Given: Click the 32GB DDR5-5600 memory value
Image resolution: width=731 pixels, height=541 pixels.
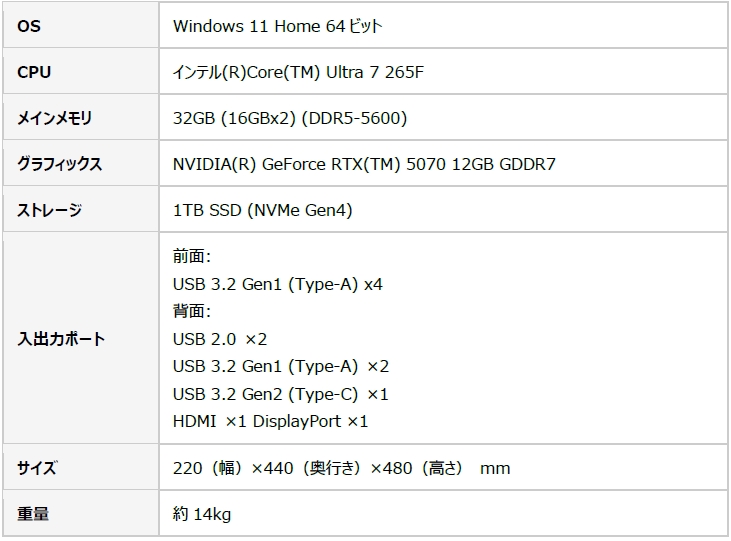Looking at the screenshot, I should point(289,118).
